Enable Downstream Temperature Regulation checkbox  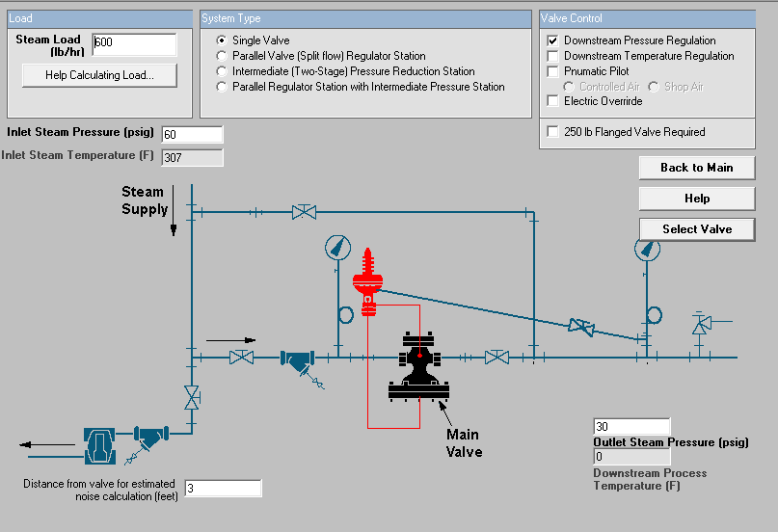(x=552, y=56)
